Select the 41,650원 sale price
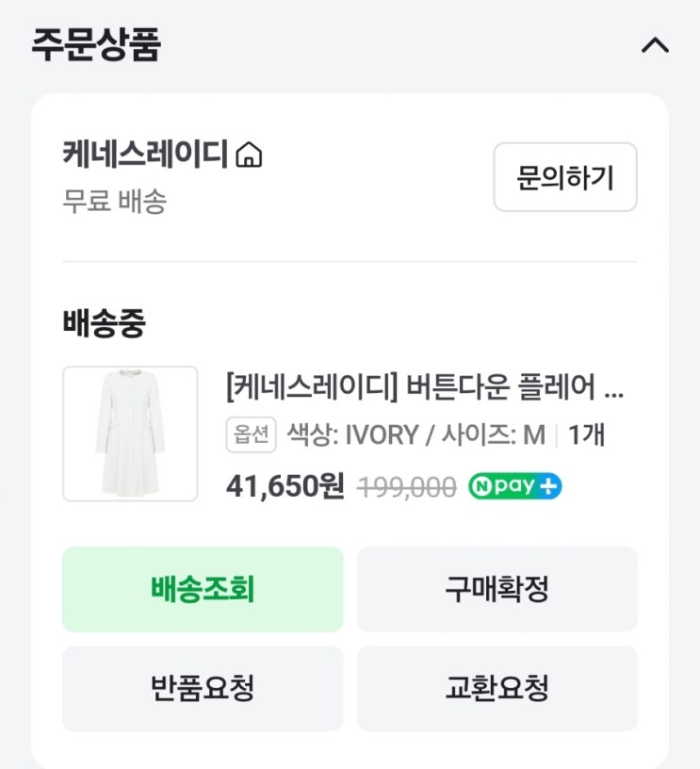 pyautogui.click(x=285, y=486)
